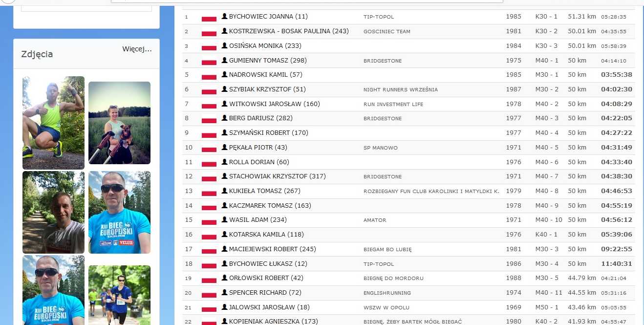Open photo of runner wearing race bib
This screenshot has height=325, width=644.
[119, 295]
